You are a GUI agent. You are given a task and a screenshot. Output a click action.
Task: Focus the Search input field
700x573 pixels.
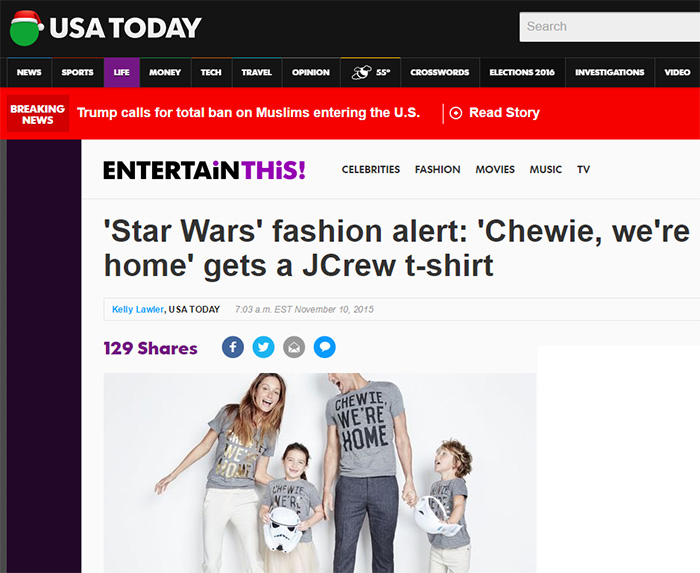pyautogui.click(x=610, y=27)
